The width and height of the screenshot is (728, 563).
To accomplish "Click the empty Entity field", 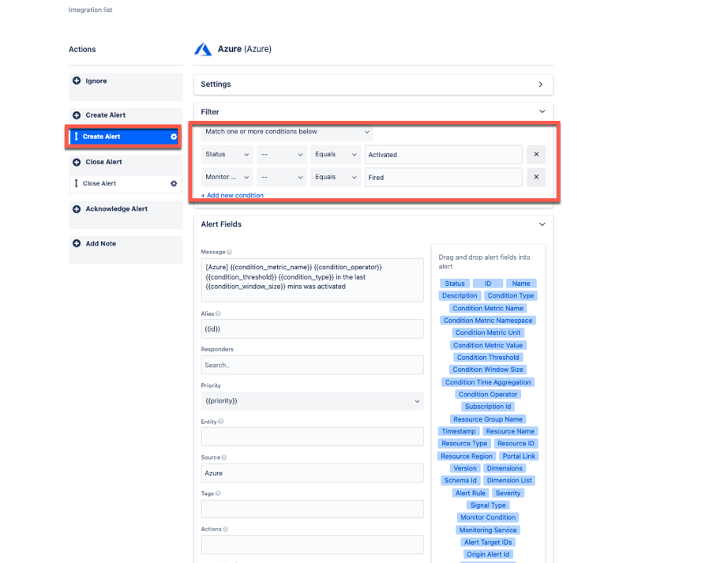I will coord(312,437).
